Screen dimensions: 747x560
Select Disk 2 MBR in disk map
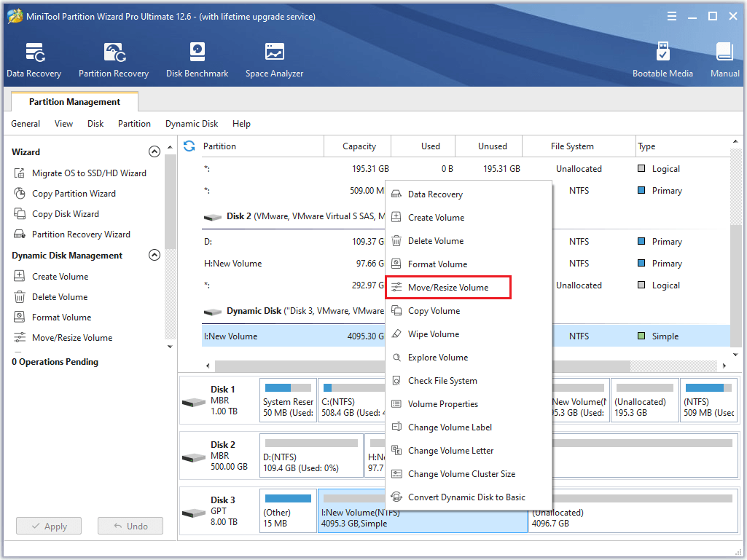(219, 456)
